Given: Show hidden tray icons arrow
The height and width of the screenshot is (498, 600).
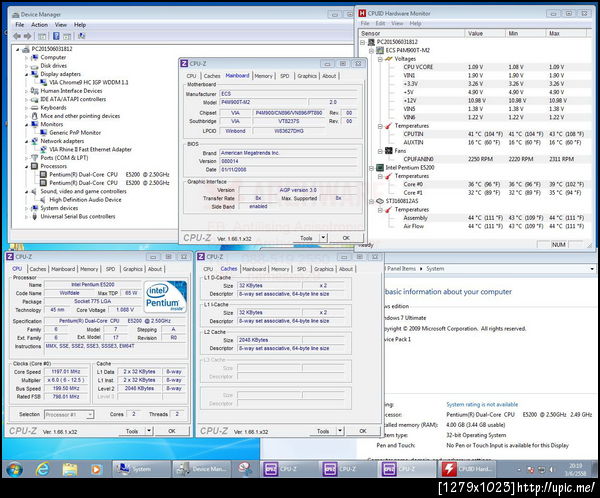Looking at the screenshot, I should 519,470.
